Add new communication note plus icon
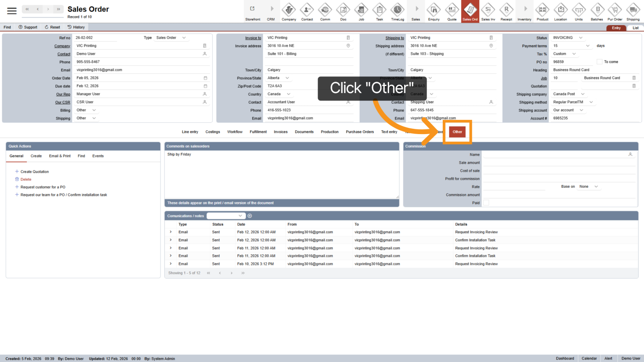Viewport: 644px width, 362px height. 250,216
